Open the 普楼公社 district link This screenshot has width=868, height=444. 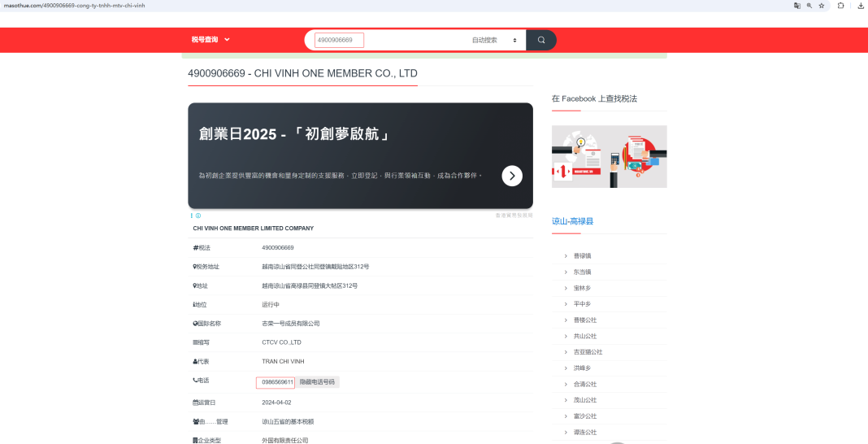tap(585, 320)
